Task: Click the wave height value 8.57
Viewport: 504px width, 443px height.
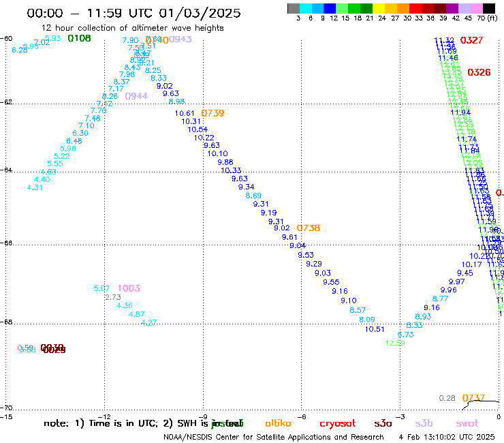Action: (358, 310)
